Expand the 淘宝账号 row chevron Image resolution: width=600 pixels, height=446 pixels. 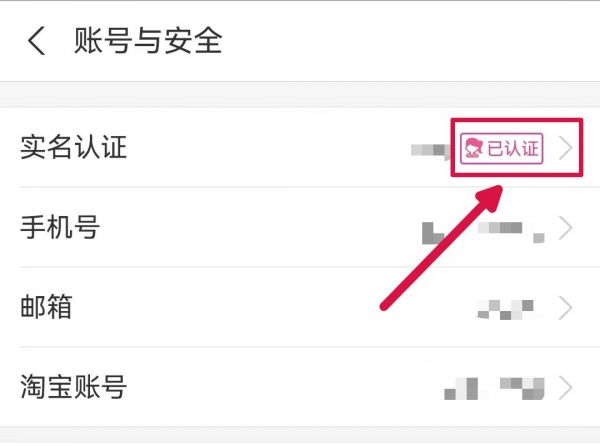566,388
